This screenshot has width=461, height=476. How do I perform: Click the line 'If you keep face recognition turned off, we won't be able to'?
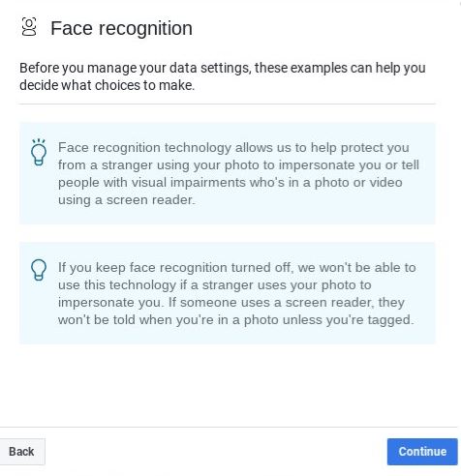[237, 268]
